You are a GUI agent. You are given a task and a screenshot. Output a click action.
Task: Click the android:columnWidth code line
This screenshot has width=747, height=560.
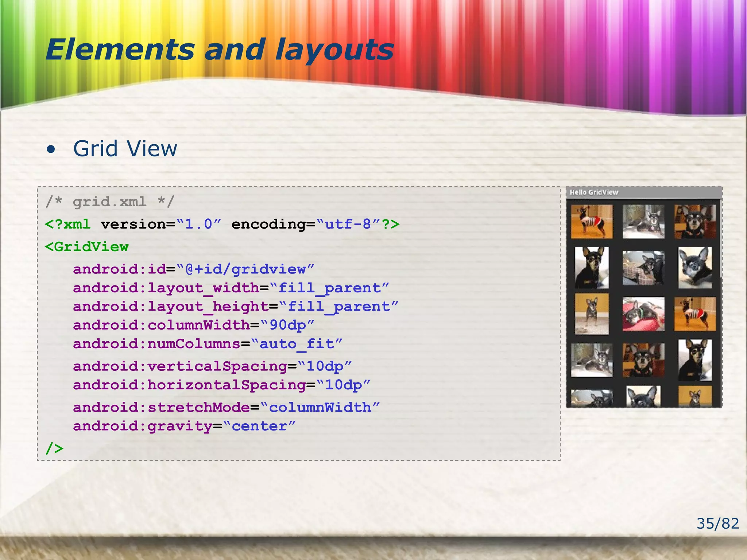click(x=193, y=325)
